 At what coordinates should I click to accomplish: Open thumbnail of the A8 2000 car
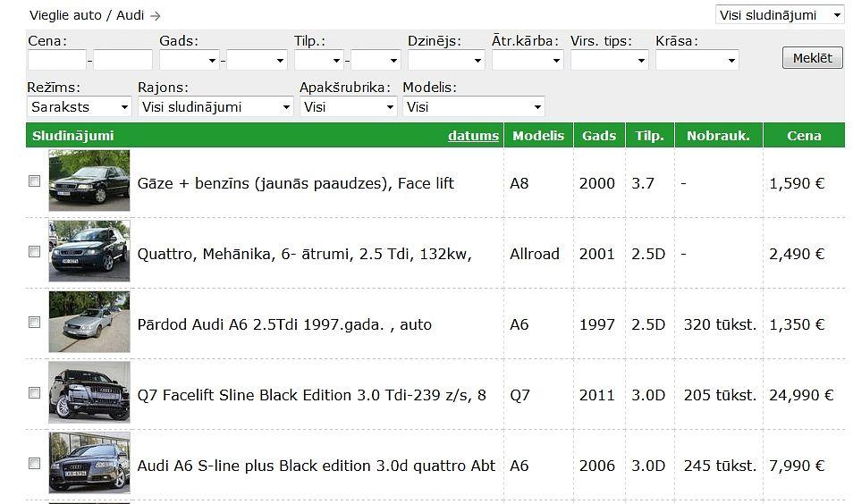coord(89,181)
